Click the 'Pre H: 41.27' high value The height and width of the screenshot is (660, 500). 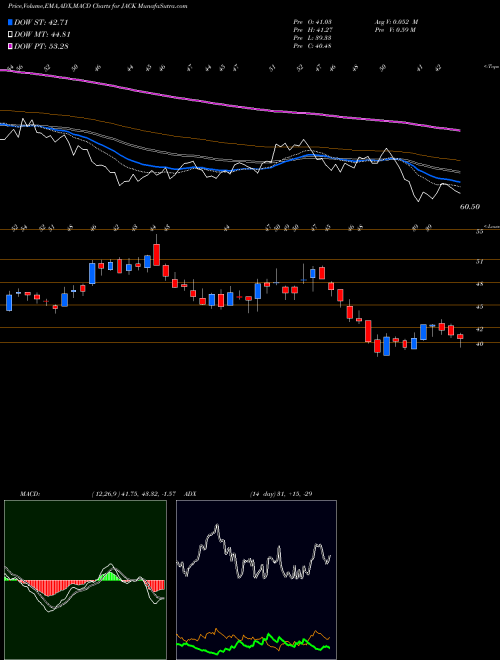[x=313, y=30]
